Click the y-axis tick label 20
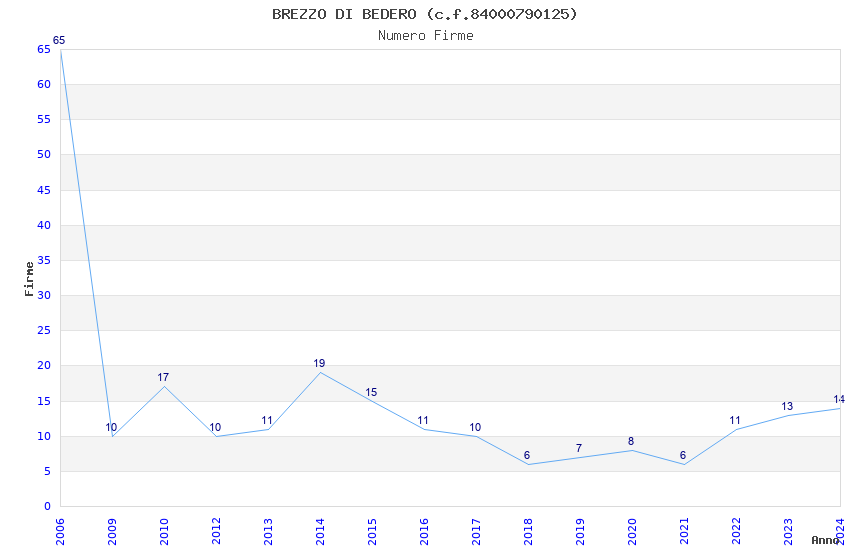Screen dimensions: 850x550 44,366
